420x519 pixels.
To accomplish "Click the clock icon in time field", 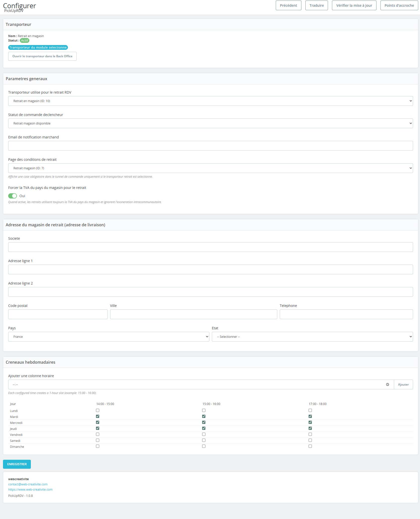I will coord(387,385).
